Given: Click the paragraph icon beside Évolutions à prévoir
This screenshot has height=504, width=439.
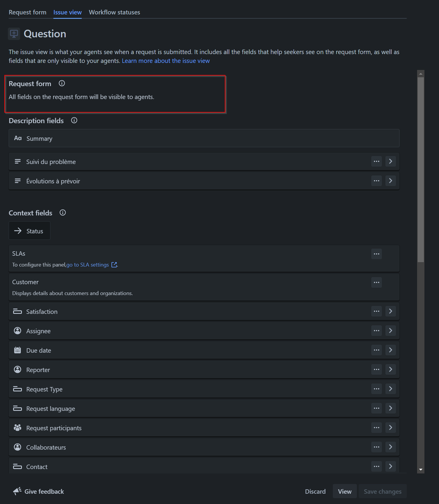Looking at the screenshot, I should [18, 181].
